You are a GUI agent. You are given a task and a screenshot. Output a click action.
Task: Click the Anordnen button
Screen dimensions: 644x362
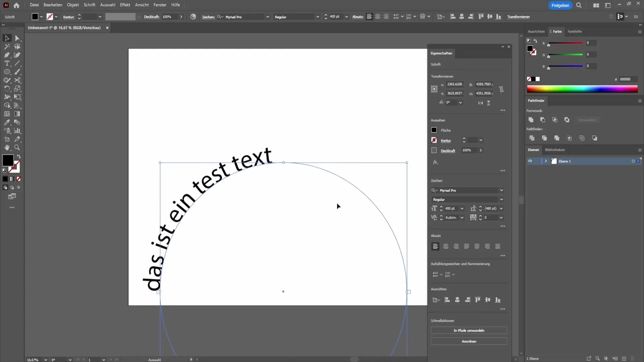[469, 341]
